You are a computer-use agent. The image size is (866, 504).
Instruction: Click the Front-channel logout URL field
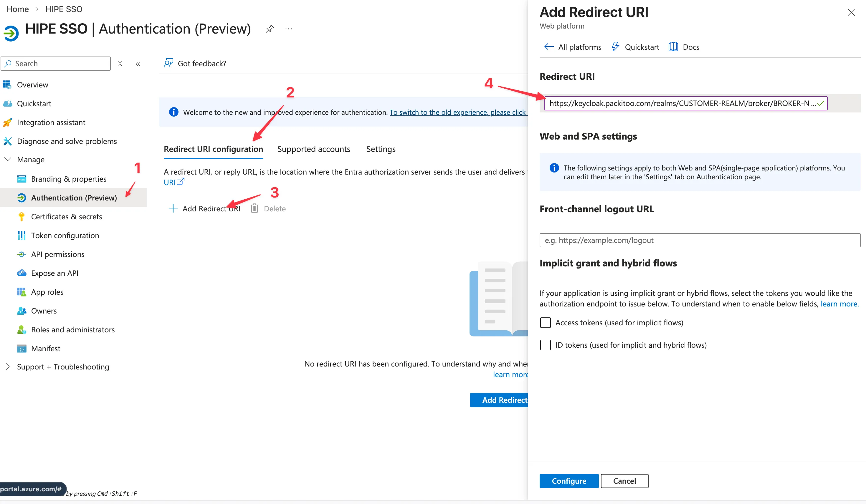click(x=699, y=240)
